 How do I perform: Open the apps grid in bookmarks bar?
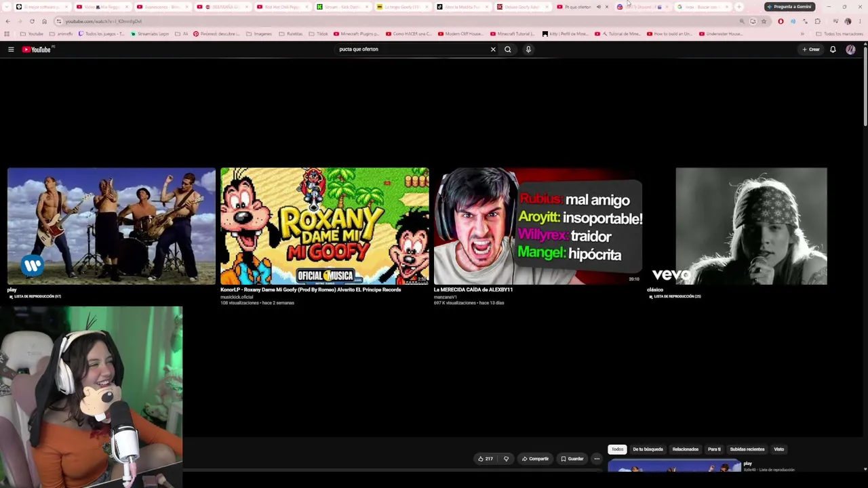(7, 34)
